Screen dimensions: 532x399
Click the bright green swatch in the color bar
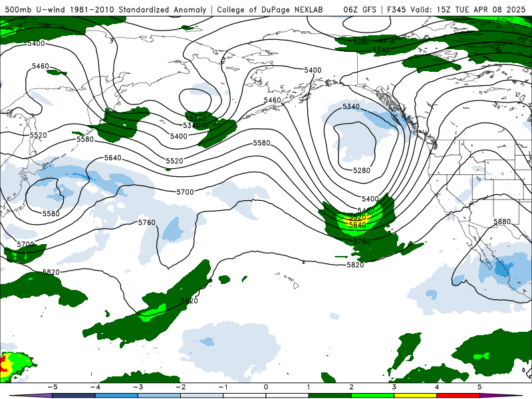point(372,396)
